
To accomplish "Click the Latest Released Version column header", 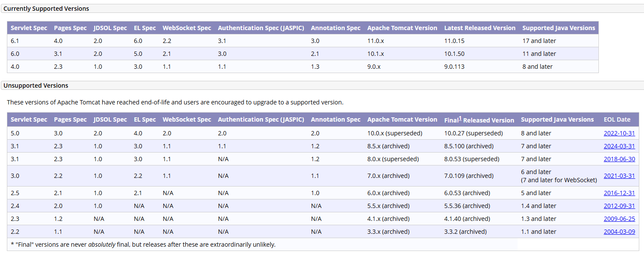I will pos(480,28).
